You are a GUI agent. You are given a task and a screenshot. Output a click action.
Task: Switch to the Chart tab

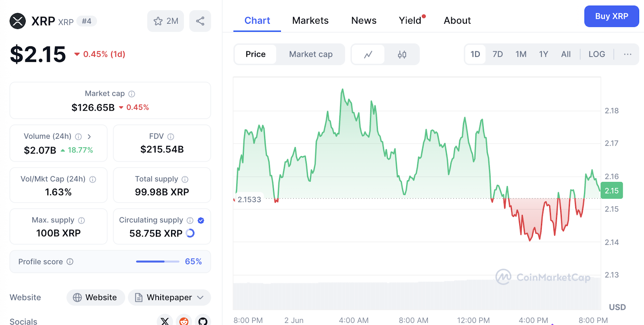257,21
